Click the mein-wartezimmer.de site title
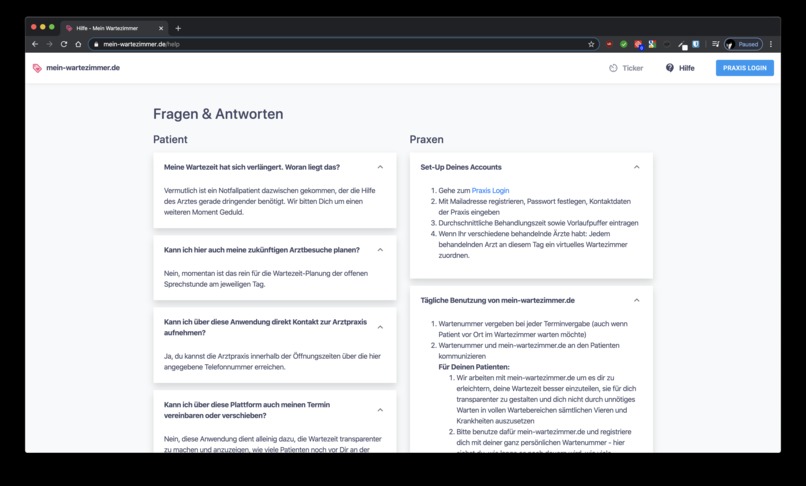The height and width of the screenshot is (486, 806). tap(83, 68)
